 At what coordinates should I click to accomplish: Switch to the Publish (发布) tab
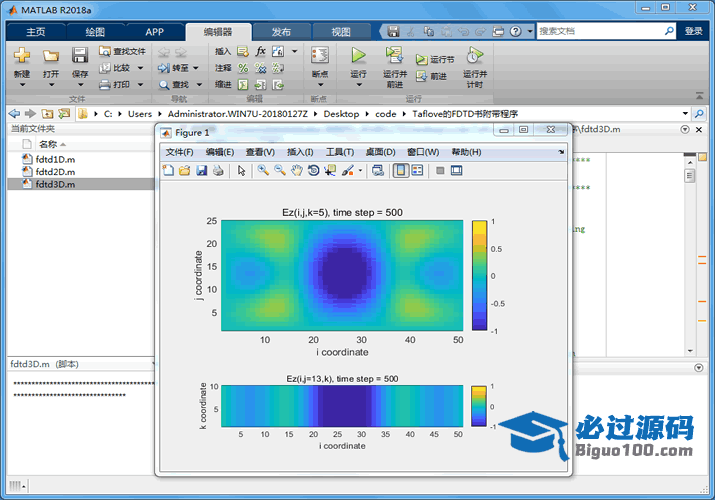[281, 32]
